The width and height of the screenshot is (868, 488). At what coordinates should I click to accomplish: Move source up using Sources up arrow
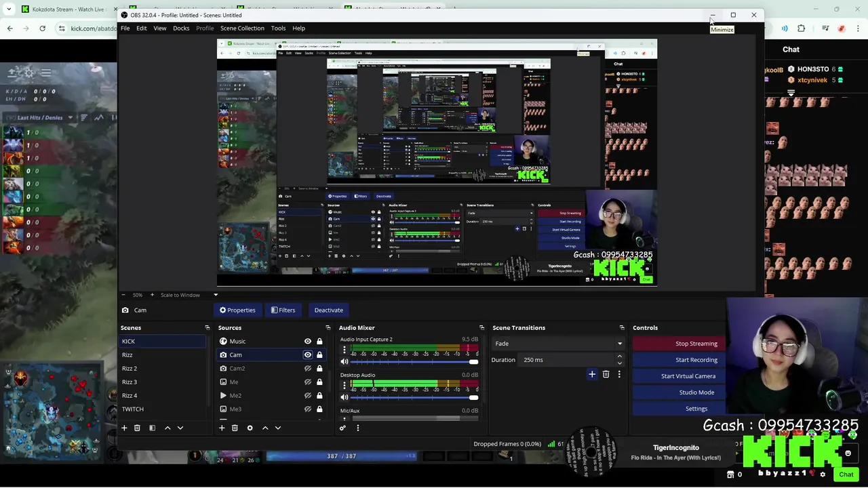point(265,428)
